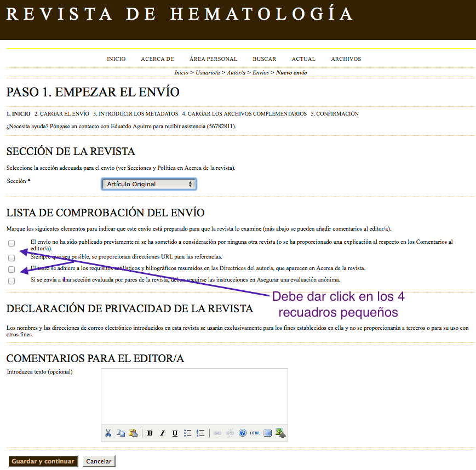
Task: Follow the Inicio breadcrumb link
Action: tap(181, 72)
